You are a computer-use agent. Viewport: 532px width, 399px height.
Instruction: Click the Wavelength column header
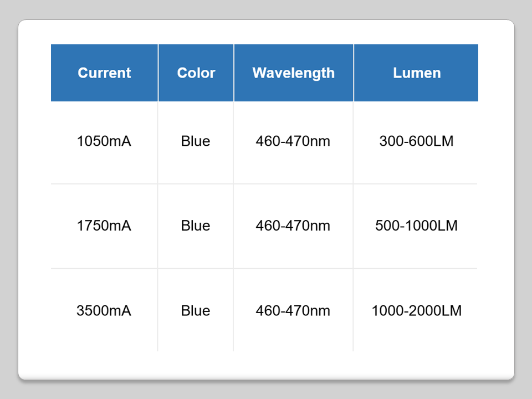(x=293, y=73)
